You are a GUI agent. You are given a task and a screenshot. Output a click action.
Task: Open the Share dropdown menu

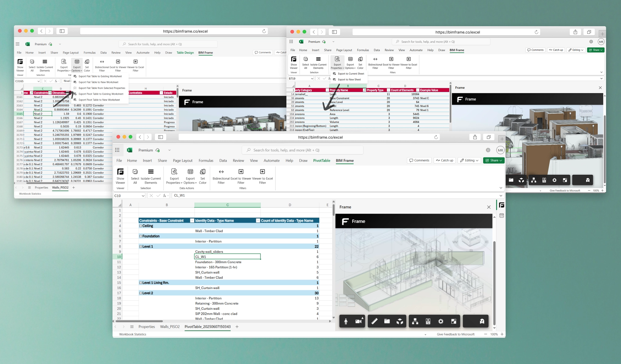coord(494,160)
